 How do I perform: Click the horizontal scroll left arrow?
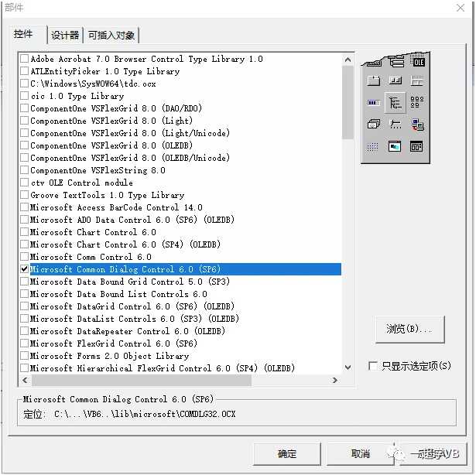(26, 380)
